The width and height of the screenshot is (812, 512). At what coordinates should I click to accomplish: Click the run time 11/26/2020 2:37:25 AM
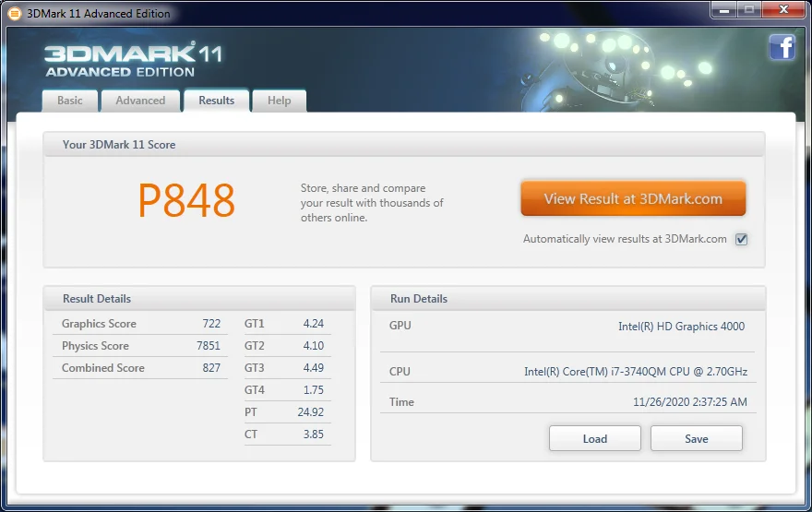click(690, 402)
